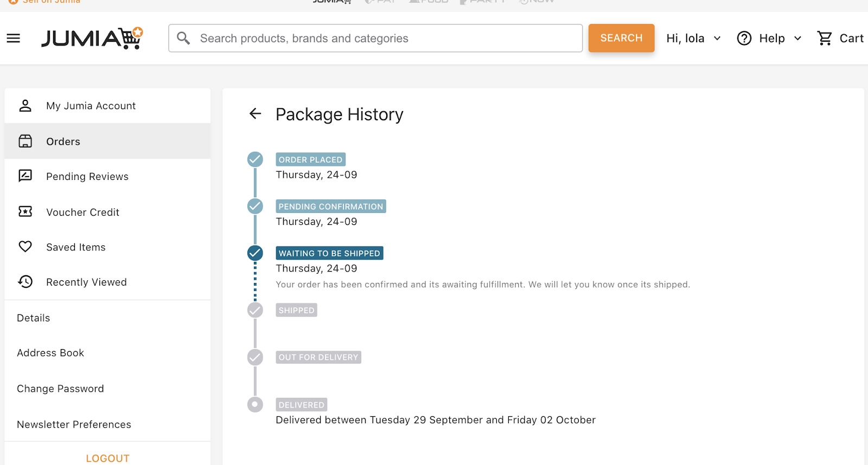Screen dimensions: 868x465
Task: Click the Waiting To Be Shipped checkmark marker
Action: click(x=255, y=253)
